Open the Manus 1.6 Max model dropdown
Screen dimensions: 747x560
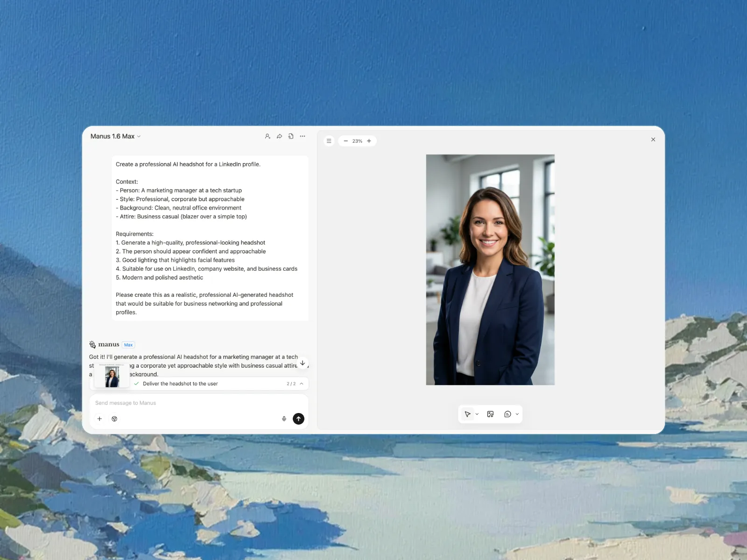click(x=115, y=136)
